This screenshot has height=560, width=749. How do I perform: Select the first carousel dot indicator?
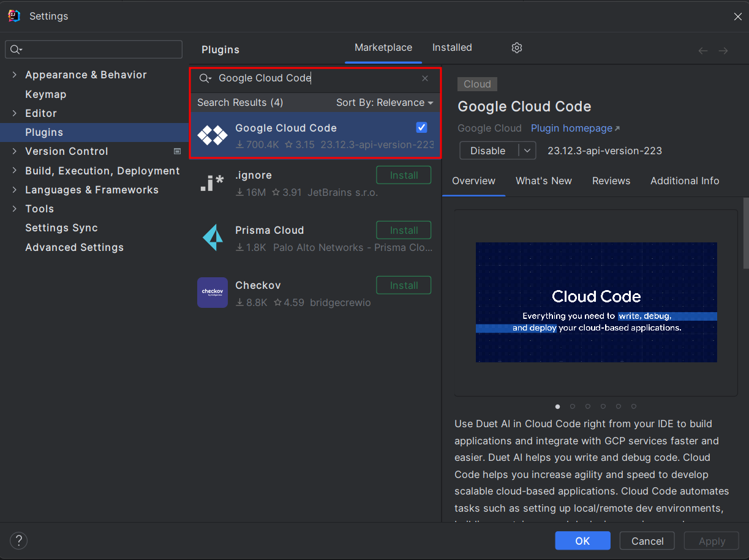[x=557, y=406]
